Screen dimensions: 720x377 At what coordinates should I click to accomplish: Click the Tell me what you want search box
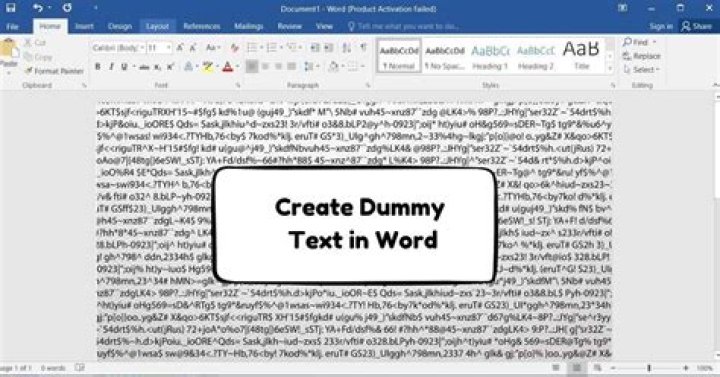404,27
